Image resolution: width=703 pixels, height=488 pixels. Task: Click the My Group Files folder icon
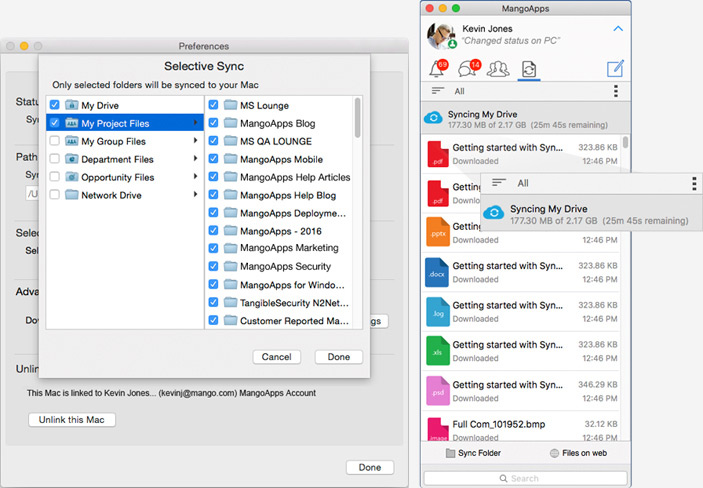[x=72, y=141]
